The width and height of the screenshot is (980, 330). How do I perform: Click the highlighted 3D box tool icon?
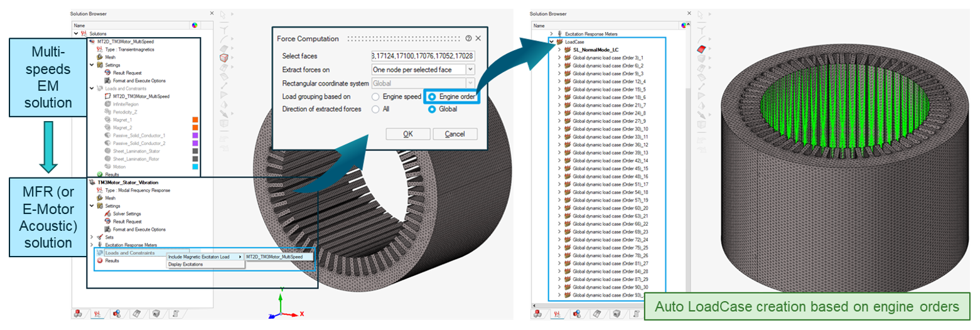point(223,58)
